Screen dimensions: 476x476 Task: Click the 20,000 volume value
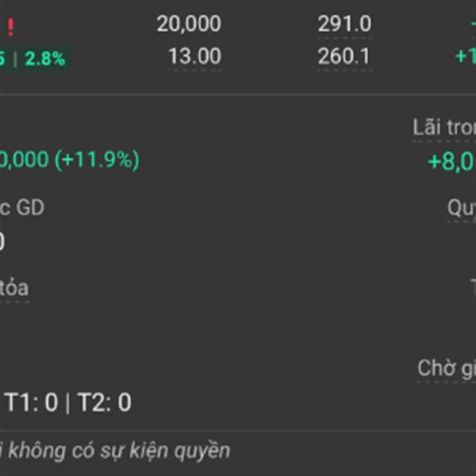tap(189, 24)
